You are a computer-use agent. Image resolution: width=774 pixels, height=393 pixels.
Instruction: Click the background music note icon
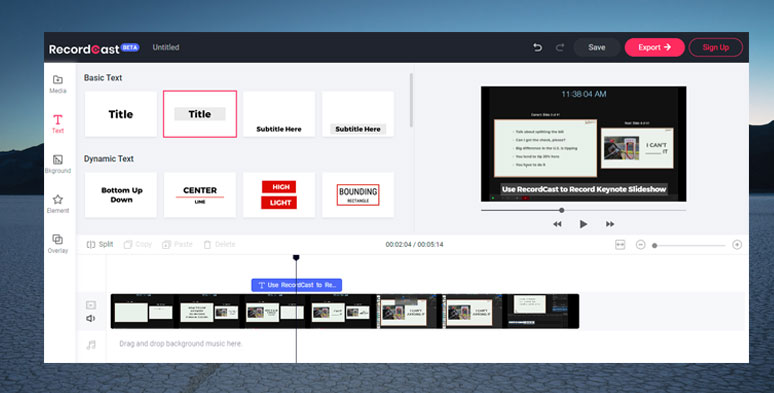[x=91, y=345]
